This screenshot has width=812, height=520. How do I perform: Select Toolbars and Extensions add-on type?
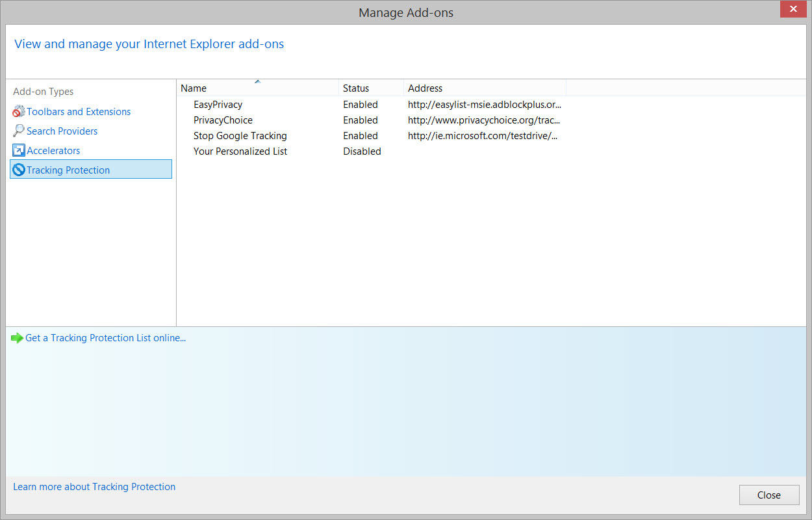point(79,112)
